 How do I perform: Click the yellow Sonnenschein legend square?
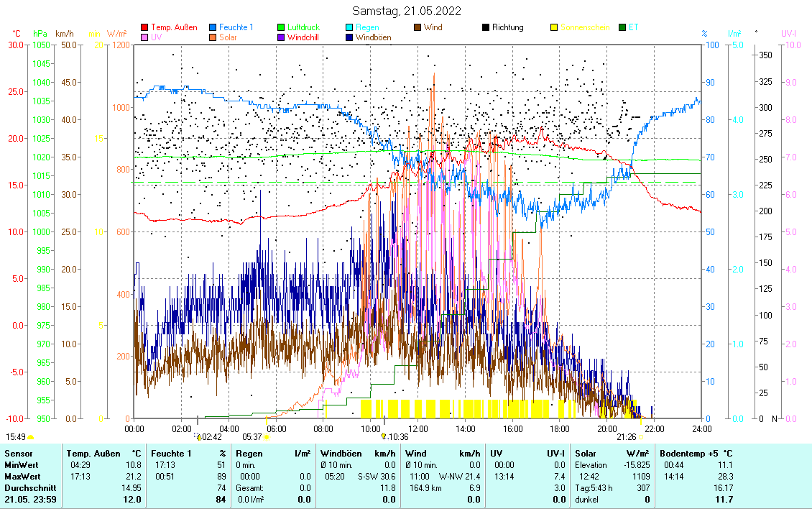[555, 28]
